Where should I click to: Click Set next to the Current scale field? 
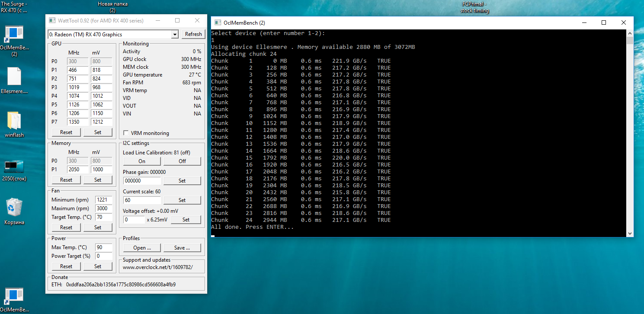coord(182,200)
